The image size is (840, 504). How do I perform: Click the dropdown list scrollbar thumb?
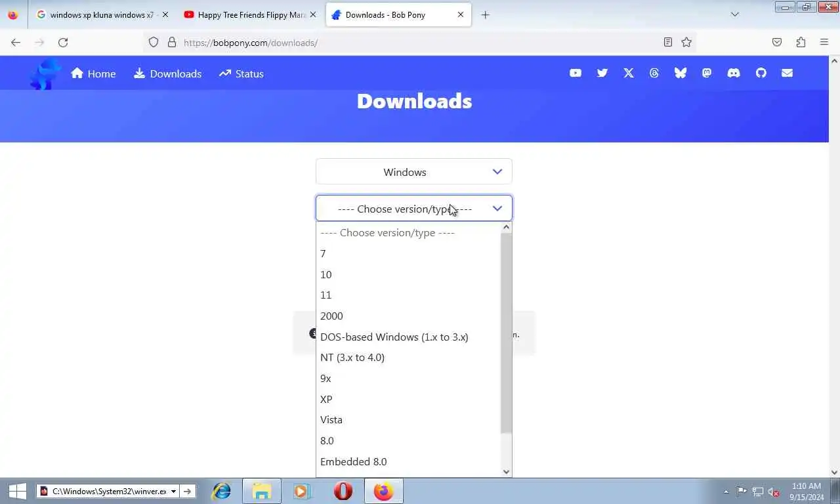pos(506,333)
